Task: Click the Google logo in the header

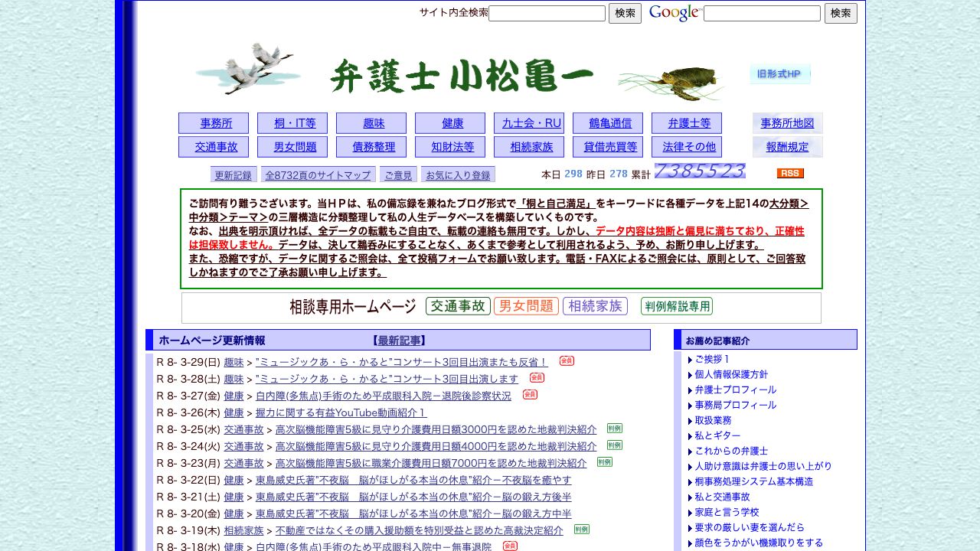Action: [675, 13]
